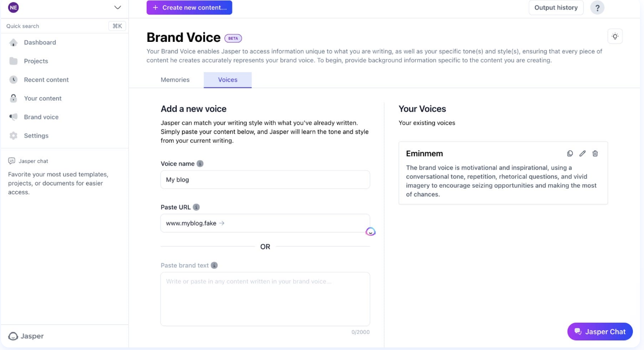Focus the Paste brand text area

click(265, 299)
